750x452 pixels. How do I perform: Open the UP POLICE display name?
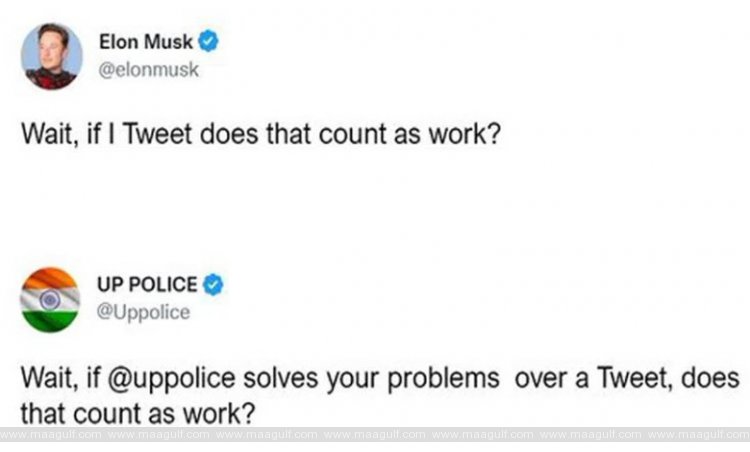tap(147, 285)
